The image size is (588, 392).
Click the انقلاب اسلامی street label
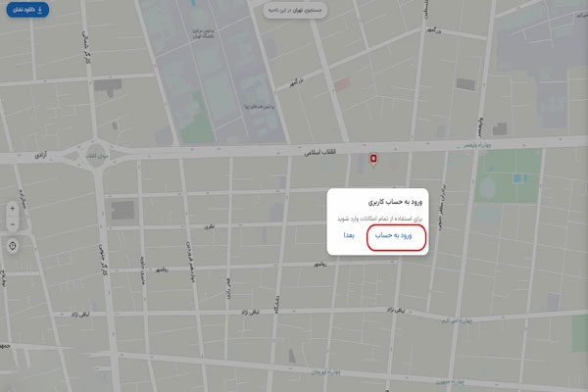[x=319, y=152]
